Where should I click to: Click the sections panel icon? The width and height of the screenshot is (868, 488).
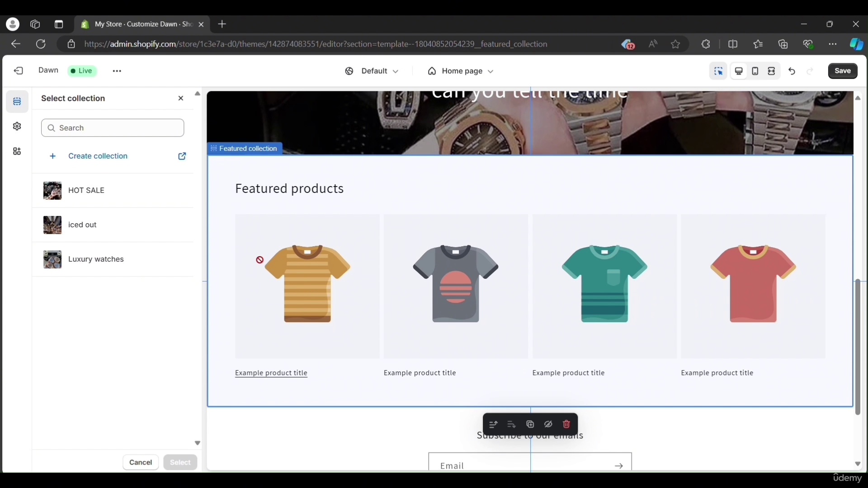click(17, 101)
